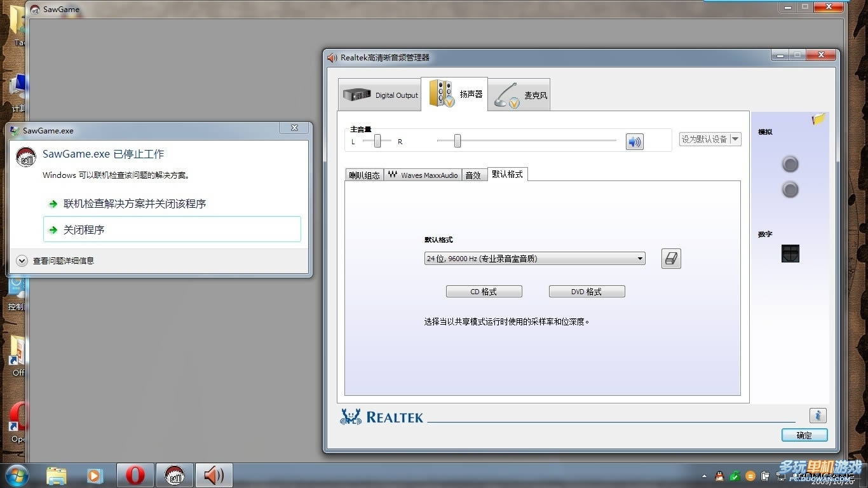Switch to the Digital Output device tab

pos(379,95)
